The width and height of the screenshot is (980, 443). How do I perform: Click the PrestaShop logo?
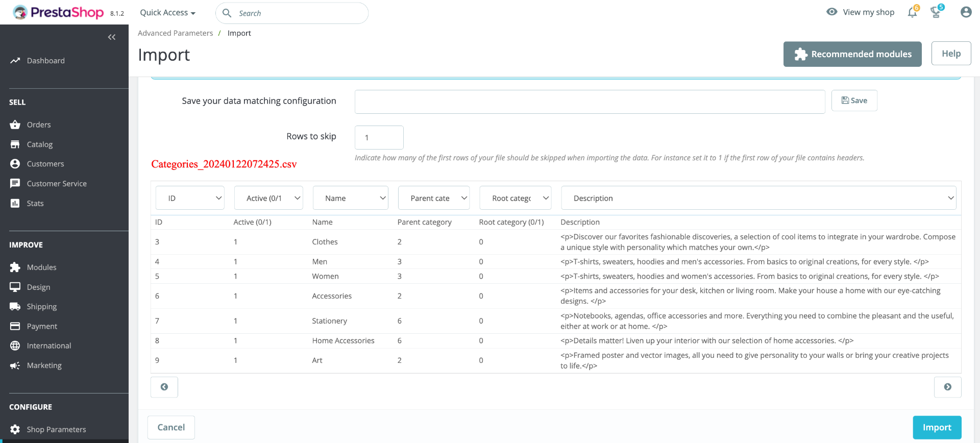(58, 12)
